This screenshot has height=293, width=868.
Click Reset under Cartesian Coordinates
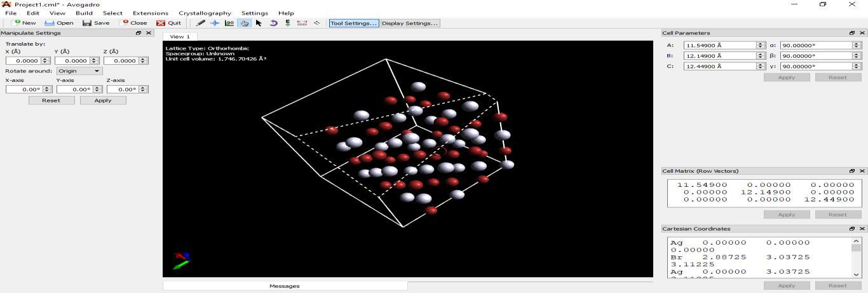click(x=837, y=285)
